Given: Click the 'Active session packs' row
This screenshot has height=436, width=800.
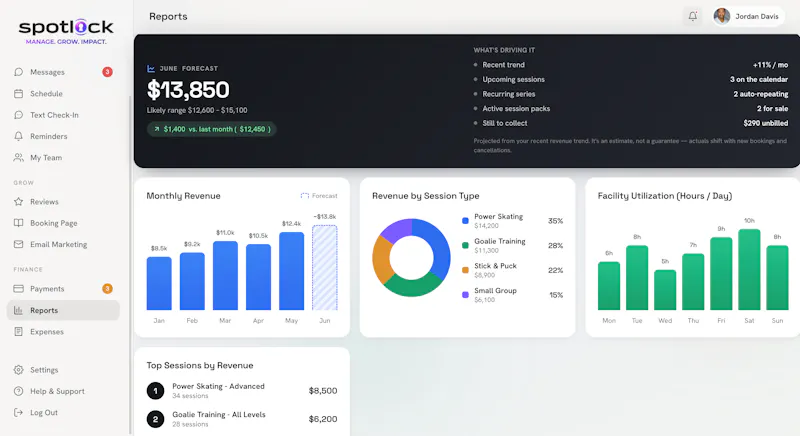Looking at the screenshot, I should click(x=631, y=109).
